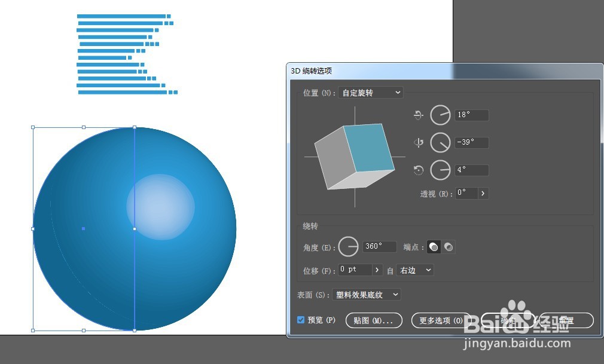Viewport: 604px width, 364px height.
Task: Click the 18° X rotation field
Action: [x=472, y=115]
